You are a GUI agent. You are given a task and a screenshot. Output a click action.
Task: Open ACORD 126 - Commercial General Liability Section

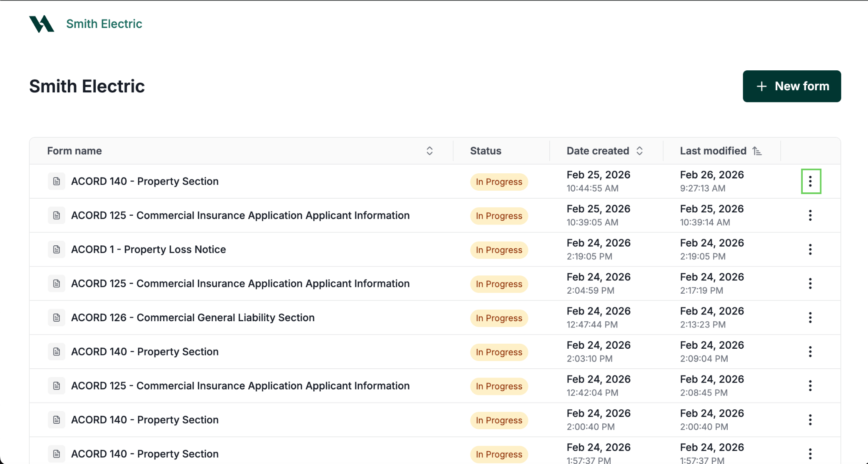(193, 318)
